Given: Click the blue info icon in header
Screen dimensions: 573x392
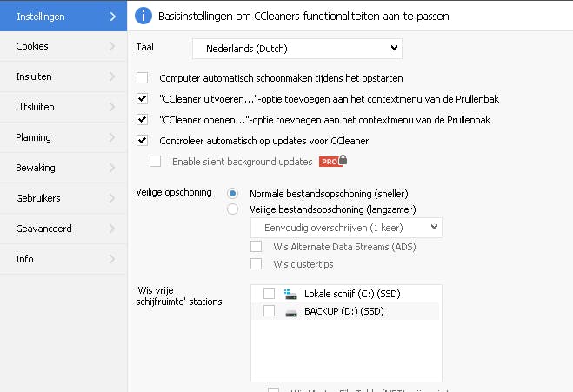Looking at the screenshot, I should tap(143, 16).
